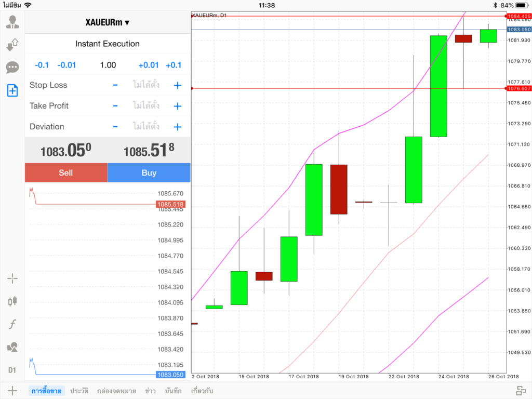Change chart type with candlestick icon
Screen dimensions: 532x399
click(x=12, y=301)
